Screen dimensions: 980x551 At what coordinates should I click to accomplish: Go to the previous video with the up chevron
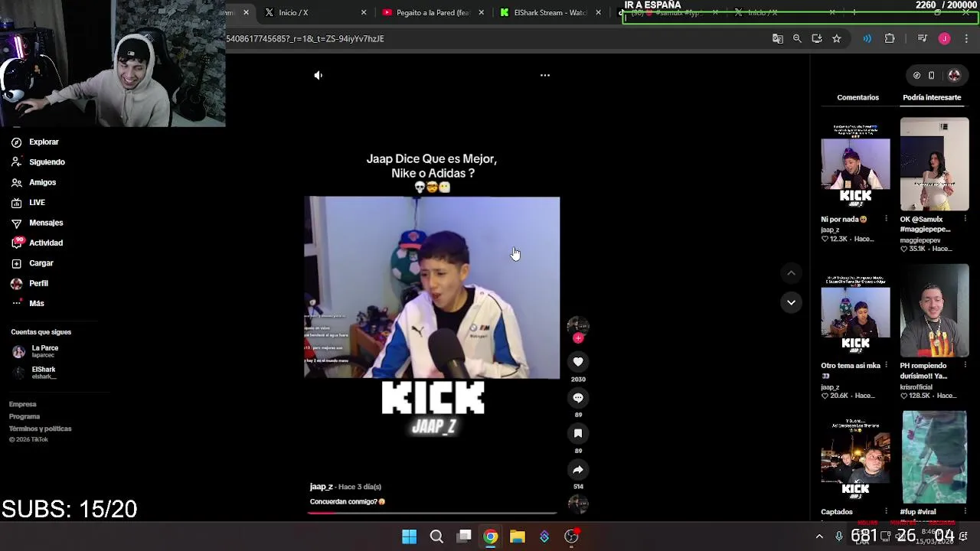click(x=791, y=273)
